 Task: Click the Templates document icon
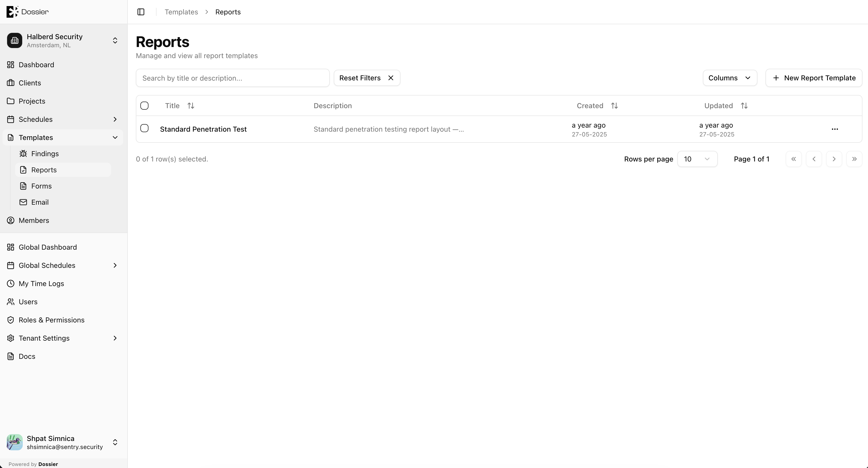[11, 137]
